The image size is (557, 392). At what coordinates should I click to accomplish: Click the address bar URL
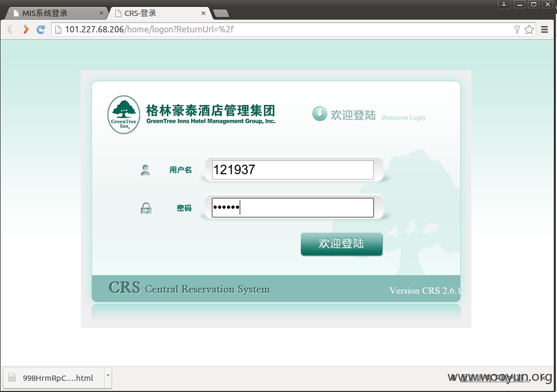(x=149, y=29)
